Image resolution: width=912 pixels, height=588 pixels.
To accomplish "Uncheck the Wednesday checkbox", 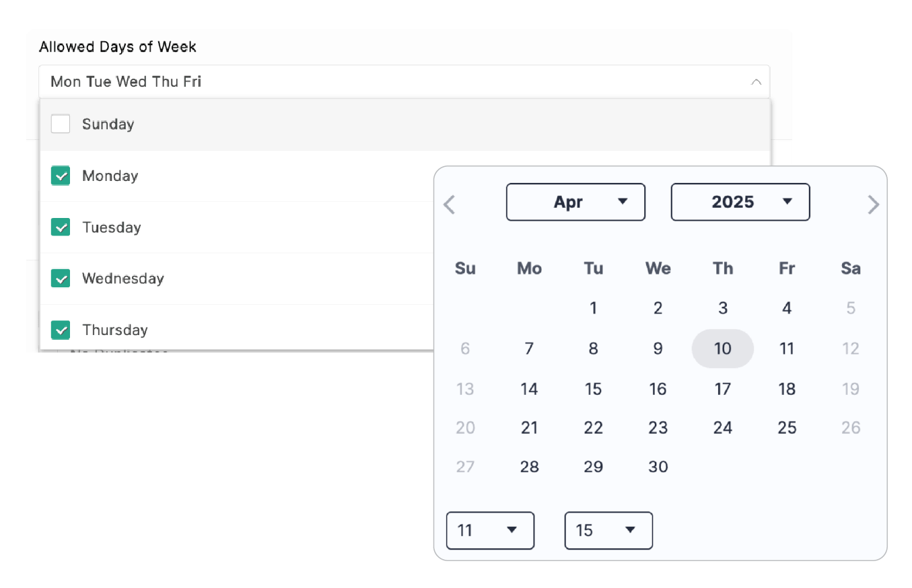I will 61,279.
